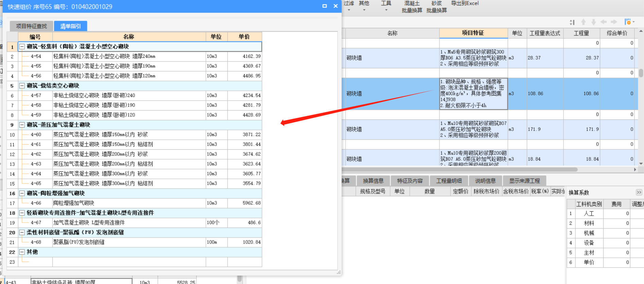Open the 说明信息 tab
This screenshot has width=644, height=284.
485,181
